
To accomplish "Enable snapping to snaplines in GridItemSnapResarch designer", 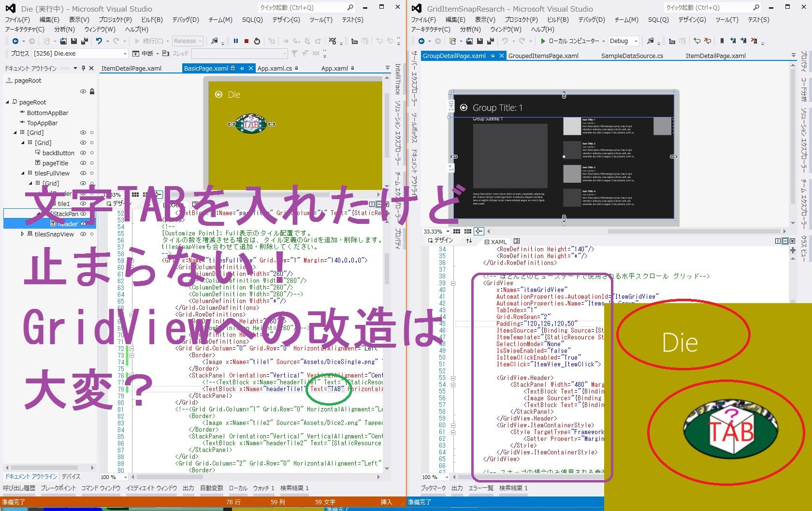I will [x=478, y=232].
